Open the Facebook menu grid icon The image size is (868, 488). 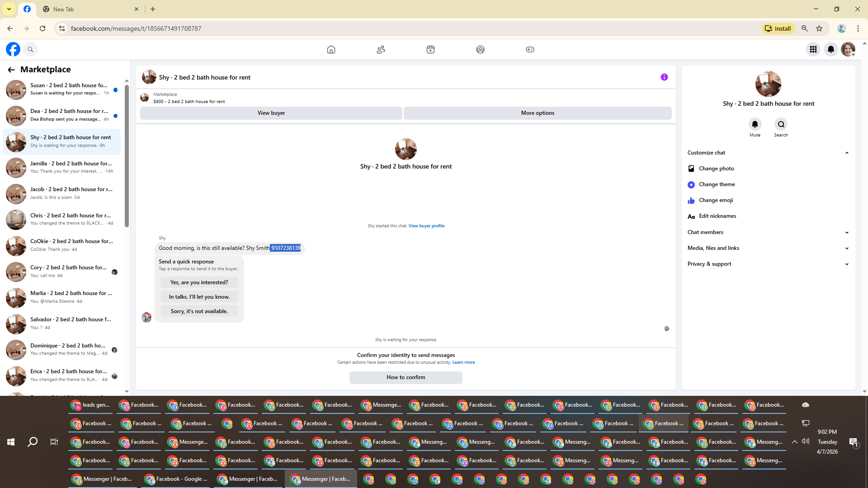[x=813, y=50]
